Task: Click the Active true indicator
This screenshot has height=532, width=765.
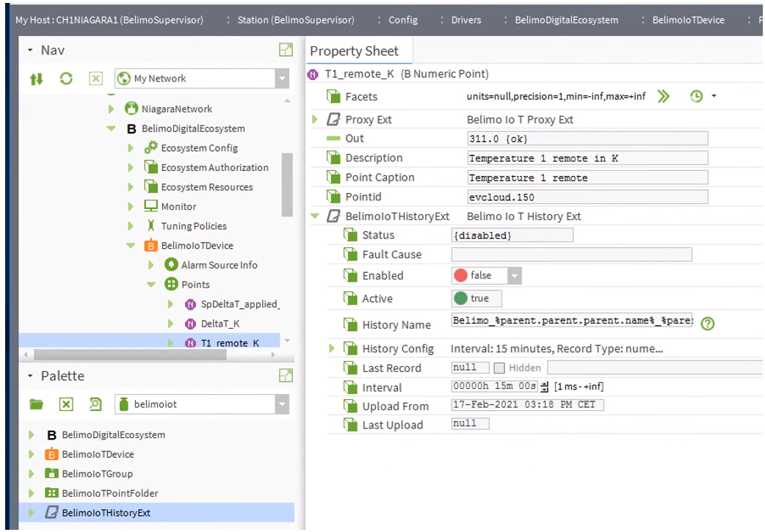Action: [x=476, y=298]
